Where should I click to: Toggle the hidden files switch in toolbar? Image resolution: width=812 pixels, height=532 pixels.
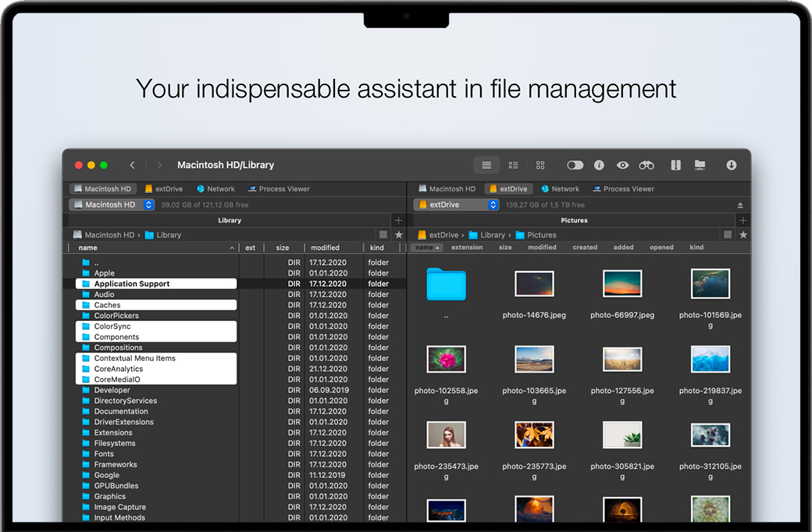(x=575, y=165)
